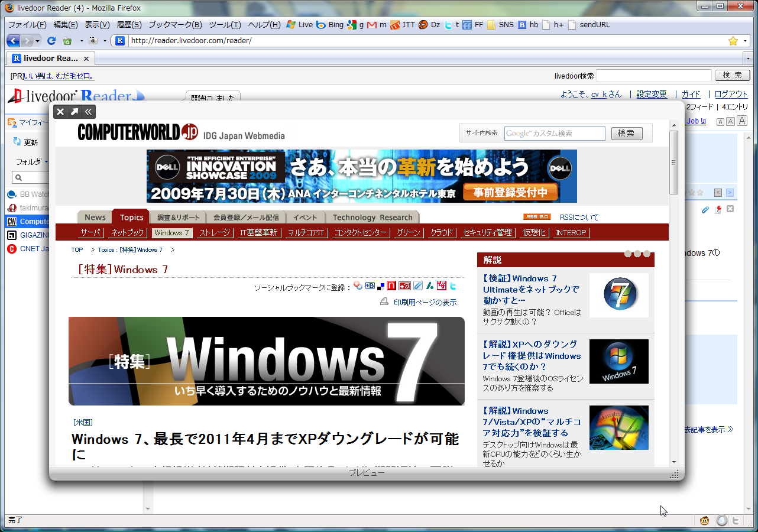Click the preview resize grip at the bottom corner
Screen dimensions: 758x532
(x=675, y=474)
